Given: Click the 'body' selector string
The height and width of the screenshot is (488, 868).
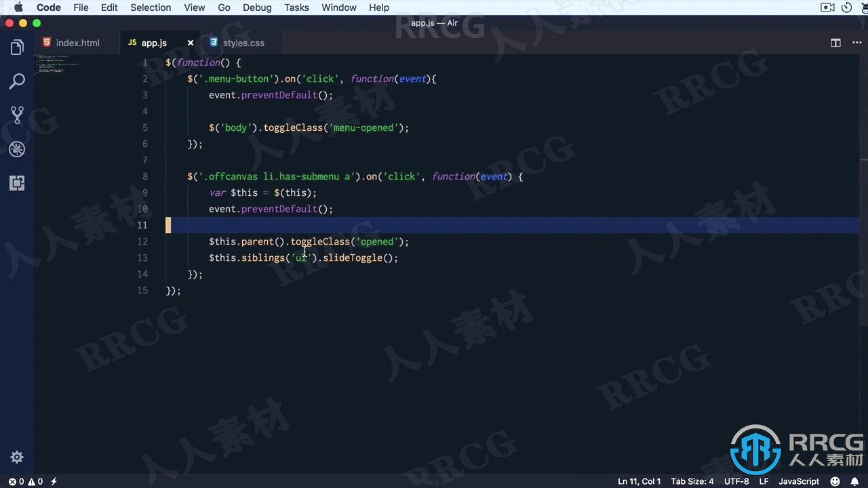Looking at the screenshot, I should [x=236, y=127].
